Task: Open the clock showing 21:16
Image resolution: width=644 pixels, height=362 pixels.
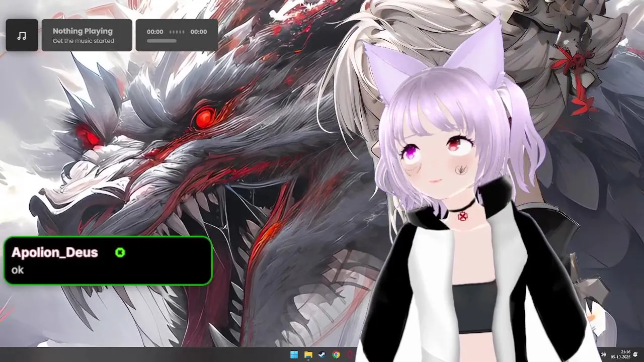Action: point(621,354)
